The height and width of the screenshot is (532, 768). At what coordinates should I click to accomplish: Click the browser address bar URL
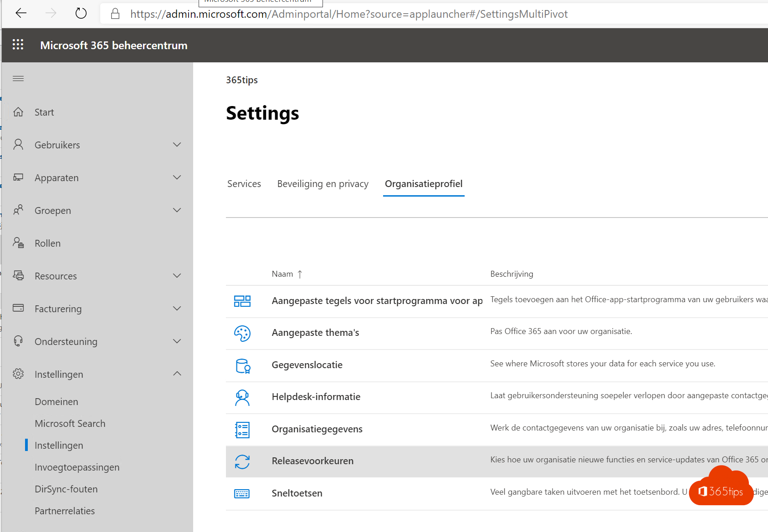click(x=349, y=14)
